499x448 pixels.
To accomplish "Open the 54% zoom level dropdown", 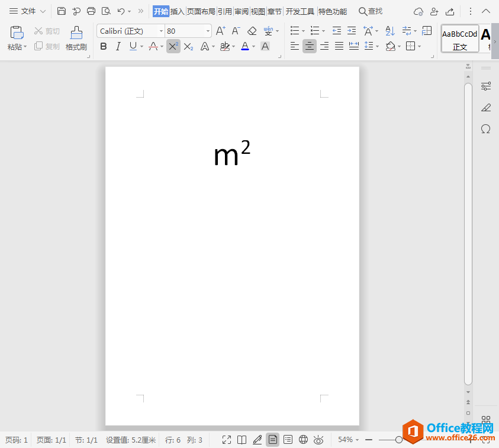I will pyautogui.click(x=348, y=440).
